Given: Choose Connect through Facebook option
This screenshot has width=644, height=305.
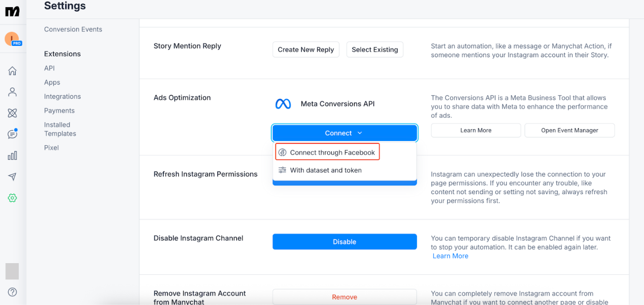Looking at the screenshot, I should (x=327, y=152).
